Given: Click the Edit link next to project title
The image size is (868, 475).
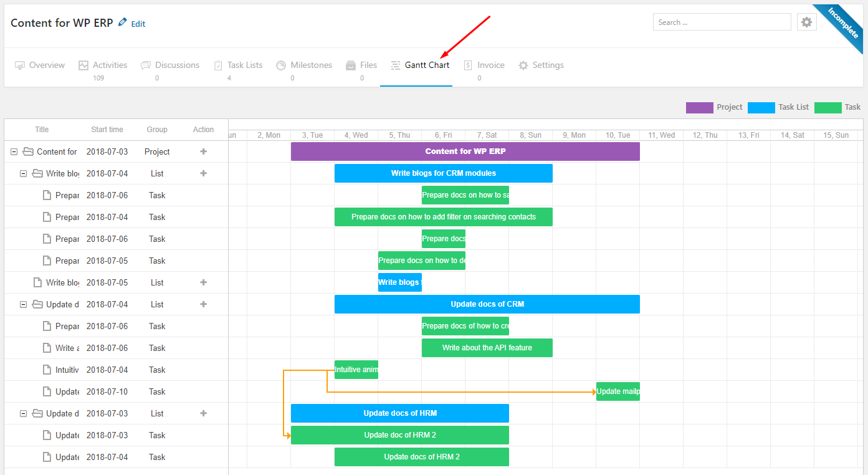Looking at the screenshot, I should coord(138,24).
